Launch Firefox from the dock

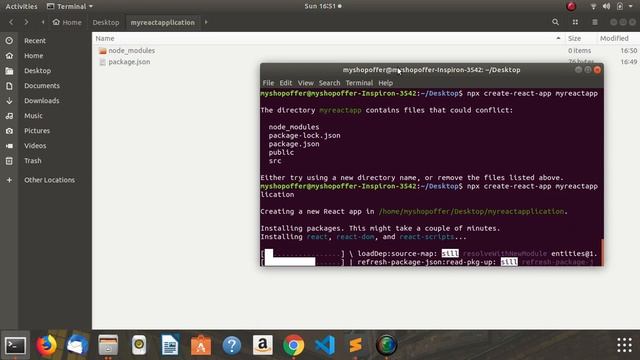coord(46,346)
